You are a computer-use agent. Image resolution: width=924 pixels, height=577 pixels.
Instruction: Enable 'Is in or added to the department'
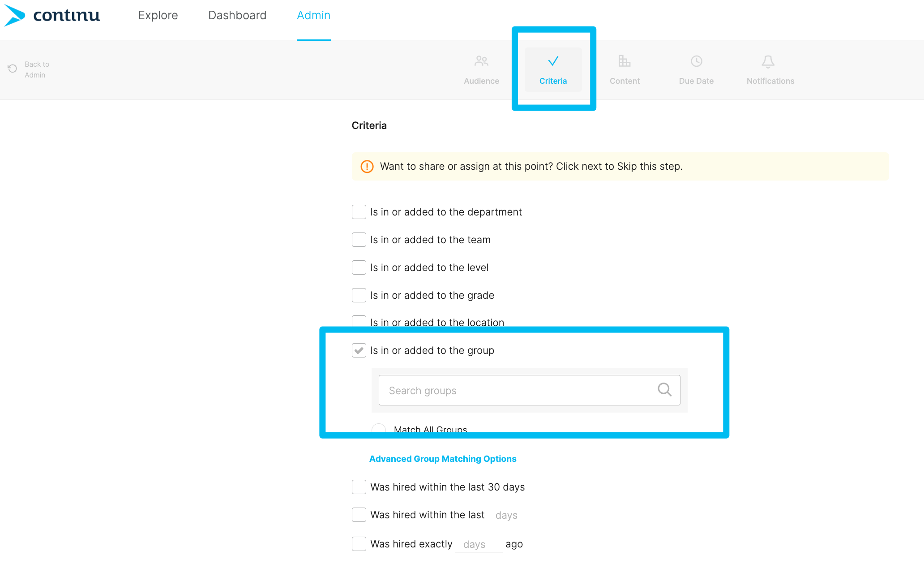(359, 211)
